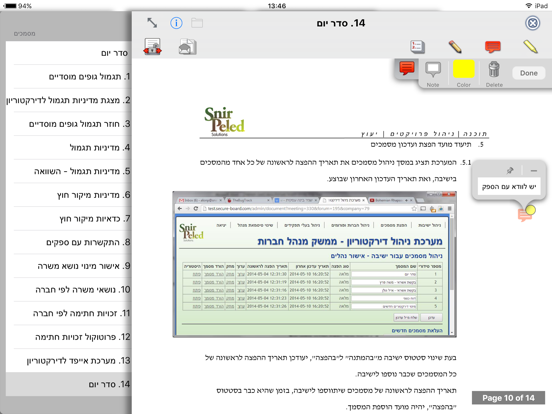Pin the note popup with the pin icon

click(510, 171)
